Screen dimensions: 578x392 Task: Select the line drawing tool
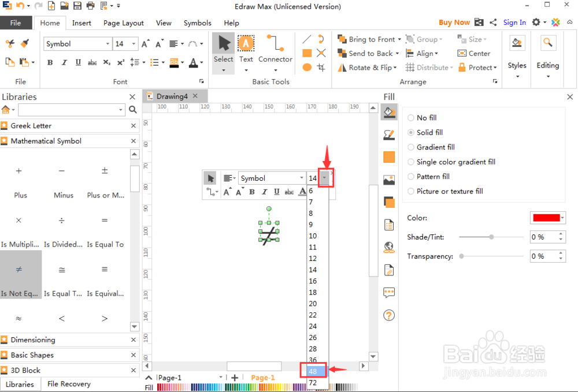tap(307, 39)
